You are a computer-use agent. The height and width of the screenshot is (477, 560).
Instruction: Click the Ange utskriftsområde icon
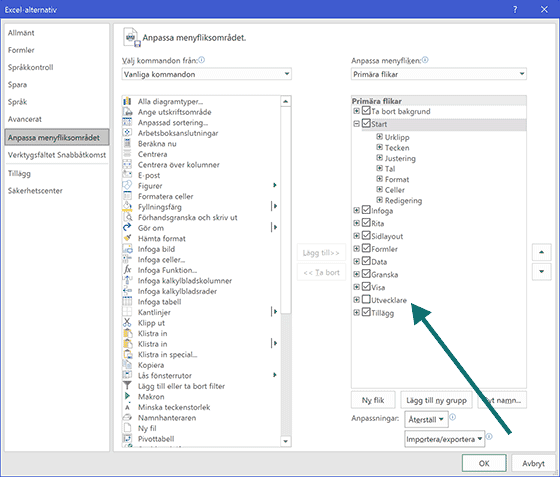point(127,112)
